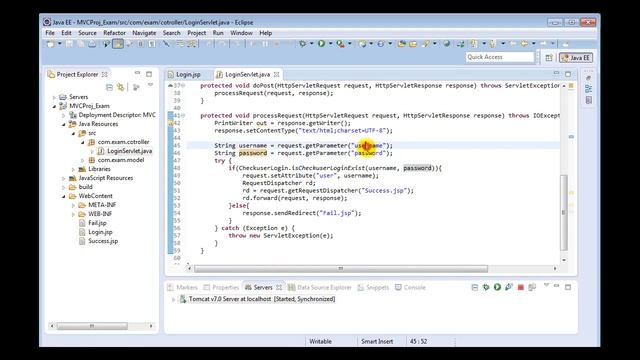This screenshot has width=640, height=360.
Task: Open the New file dropdown arrow
Action: (x=60, y=44)
